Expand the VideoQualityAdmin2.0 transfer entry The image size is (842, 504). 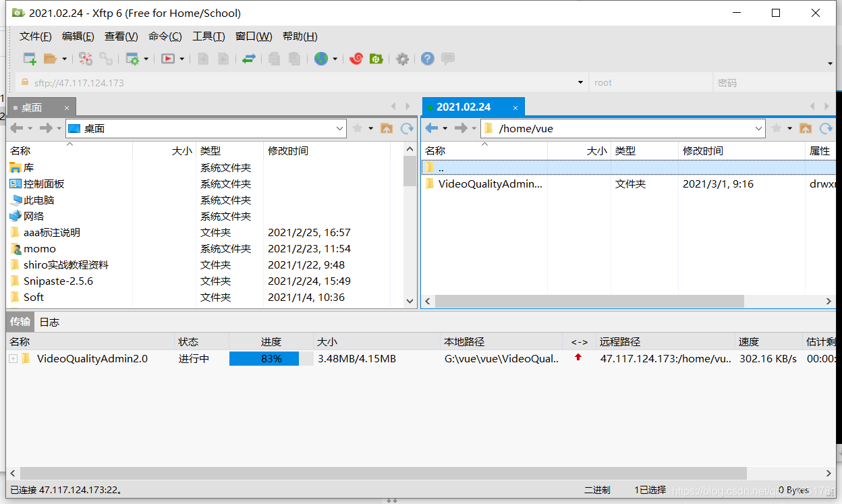click(x=13, y=359)
